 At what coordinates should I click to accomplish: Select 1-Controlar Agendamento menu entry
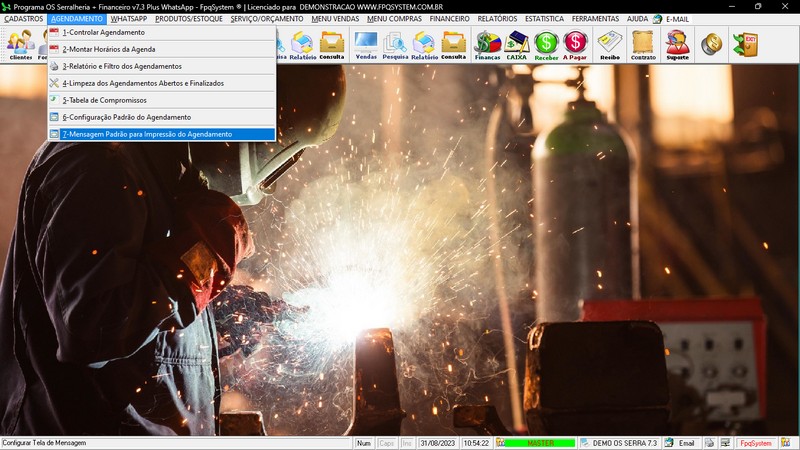103,32
